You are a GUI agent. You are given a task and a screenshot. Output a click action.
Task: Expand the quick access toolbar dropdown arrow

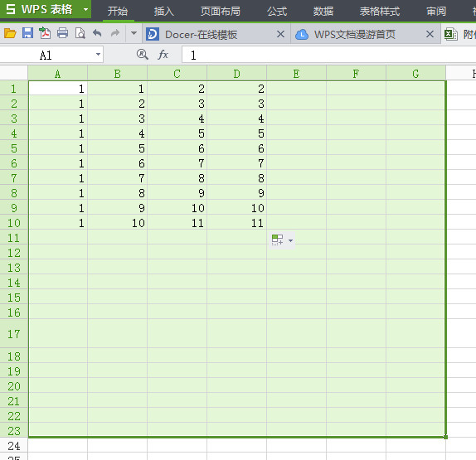point(134,33)
